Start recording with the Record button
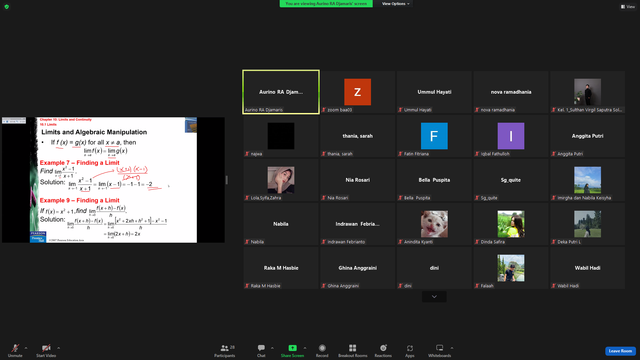This screenshot has width=640, height=360. point(322,350)
